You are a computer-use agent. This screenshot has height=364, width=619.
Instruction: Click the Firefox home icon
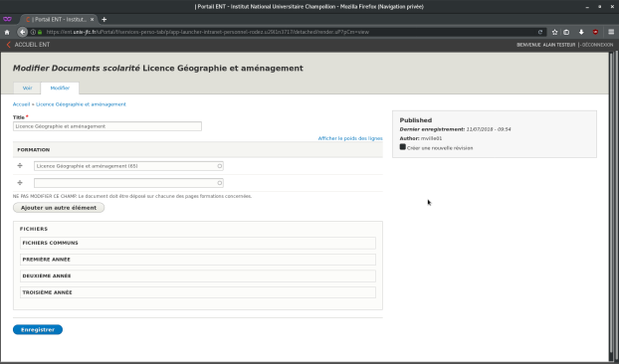point(7,33)
